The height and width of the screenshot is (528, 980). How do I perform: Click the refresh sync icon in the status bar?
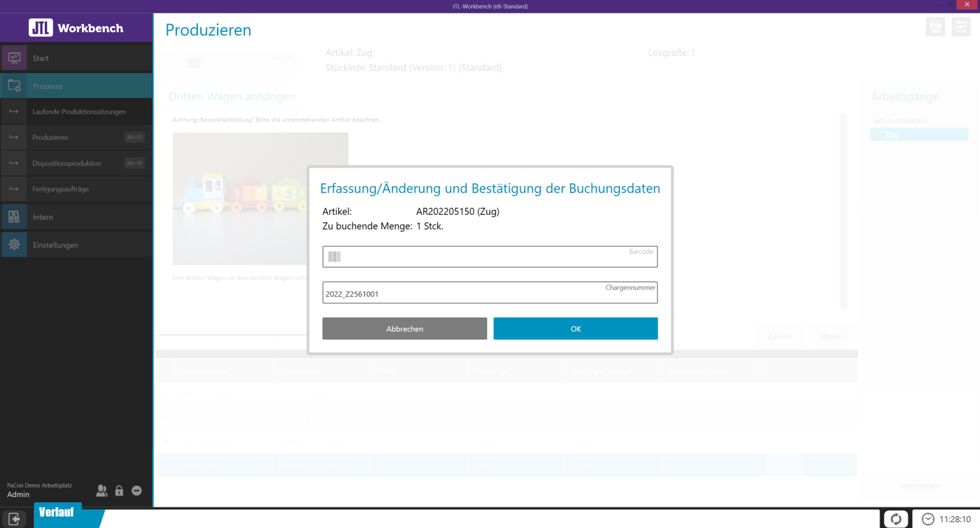896,518
